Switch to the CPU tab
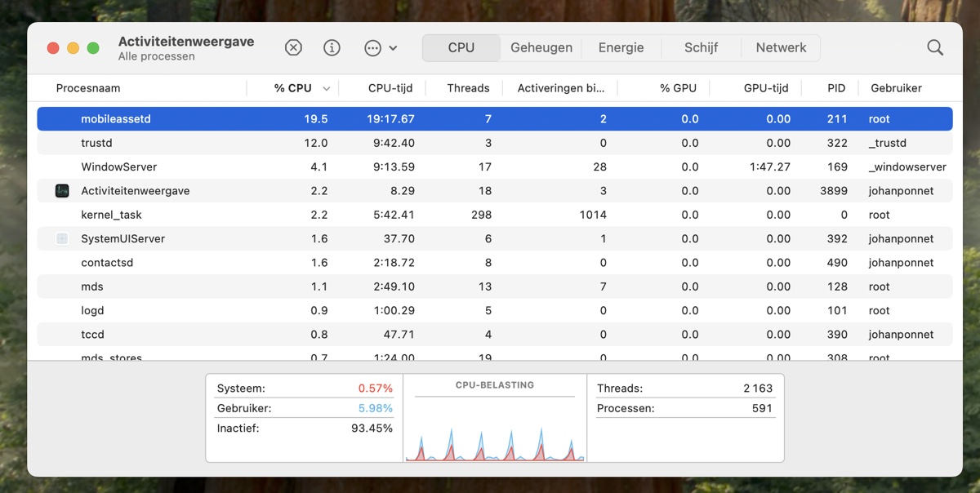 (461, 47)
